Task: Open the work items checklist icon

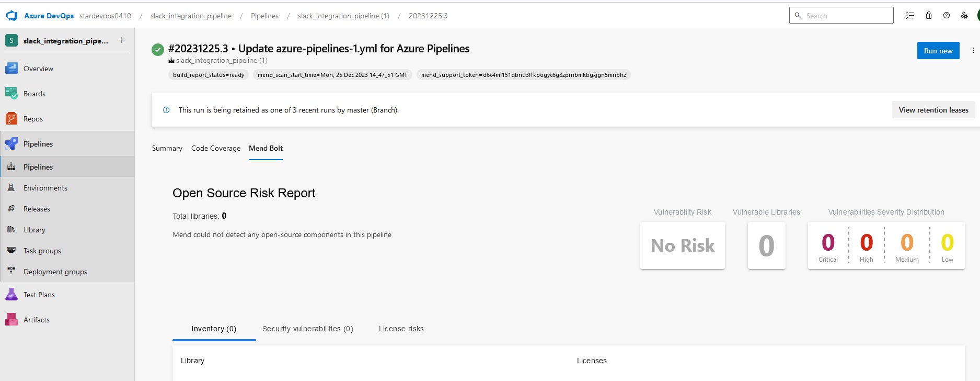Action: (910, 15)
